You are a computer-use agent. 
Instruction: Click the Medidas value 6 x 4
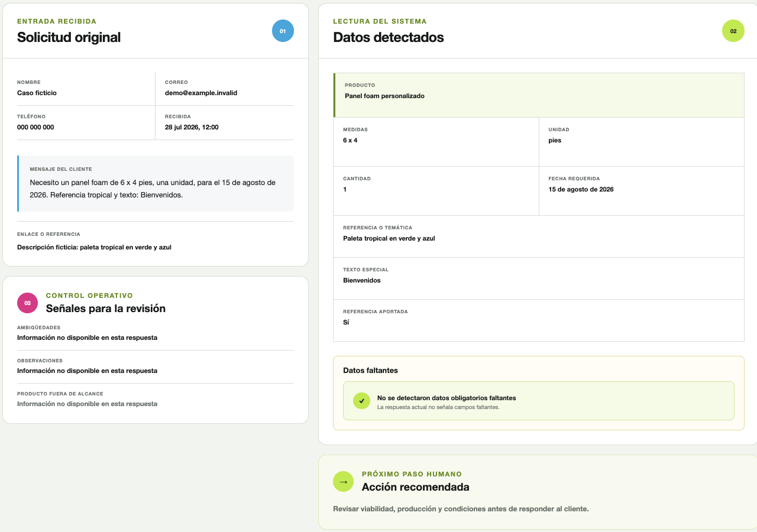click(x=350, y=141)
